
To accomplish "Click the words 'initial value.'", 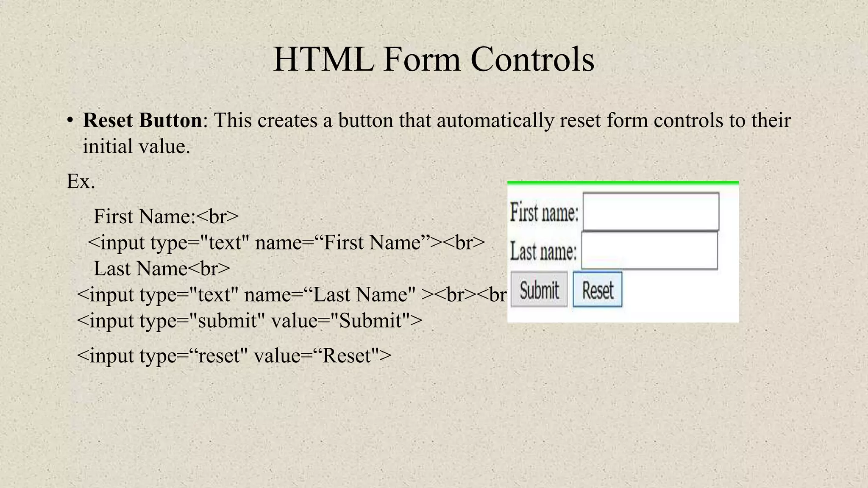I will [136, 147].
